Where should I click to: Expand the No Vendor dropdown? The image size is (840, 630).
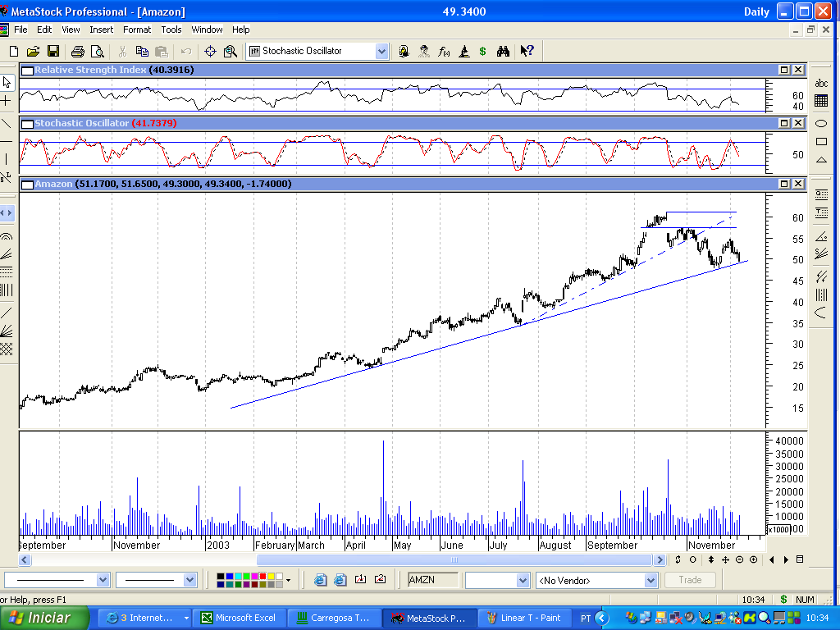651,580
